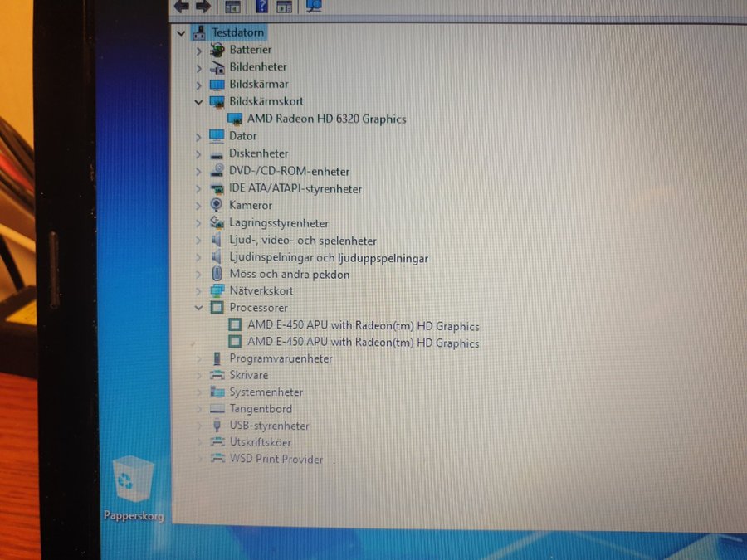The width and height of the screenshot is (747, 560).
Task: Expand the Diskenheter category
Action: (x=198, y=154)
